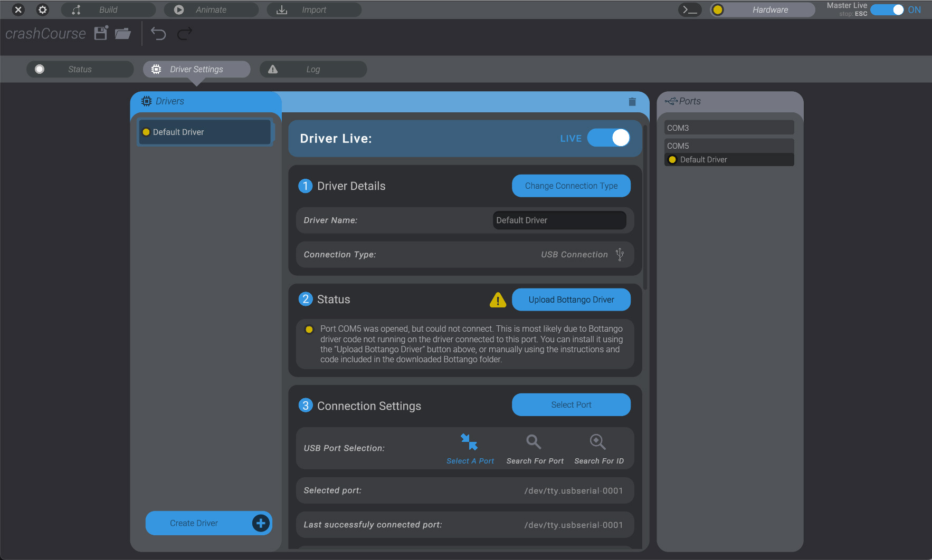
Task: Delete driver using the trash icon
Action: pos(632,101)
